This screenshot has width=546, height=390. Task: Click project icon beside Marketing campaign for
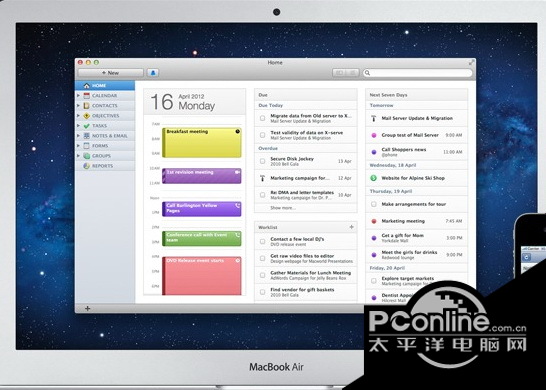(x=263, y=178)
